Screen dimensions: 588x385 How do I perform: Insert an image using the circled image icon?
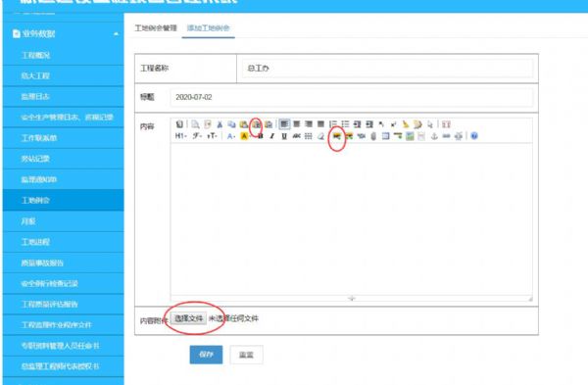click(x=336, y=136)
